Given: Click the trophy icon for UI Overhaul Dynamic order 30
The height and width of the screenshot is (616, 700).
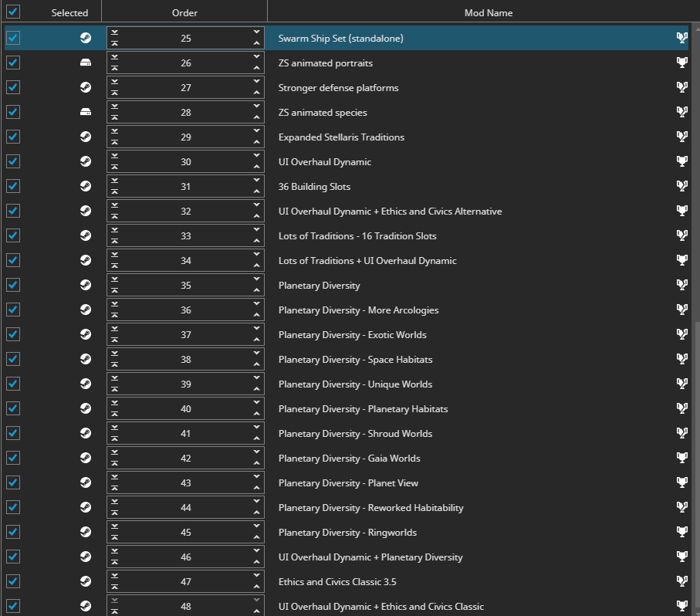Looking at the screenshot, I should coord(681,161).
